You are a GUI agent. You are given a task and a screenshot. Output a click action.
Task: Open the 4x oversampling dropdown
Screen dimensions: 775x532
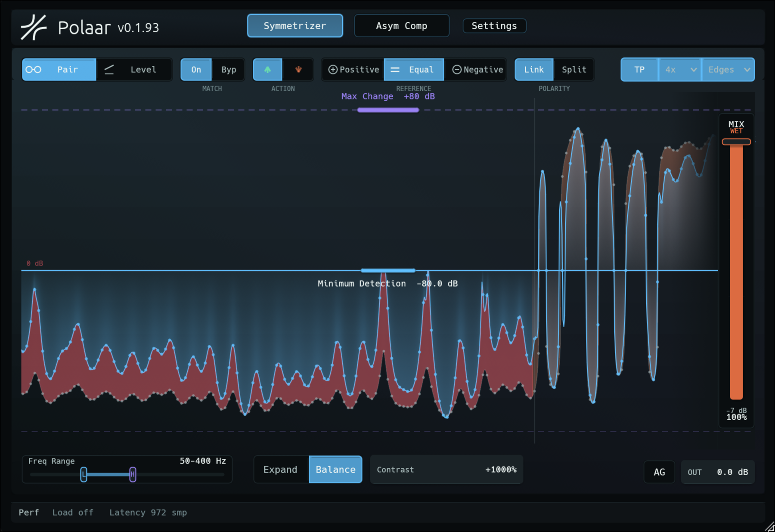tap(680, 70)
